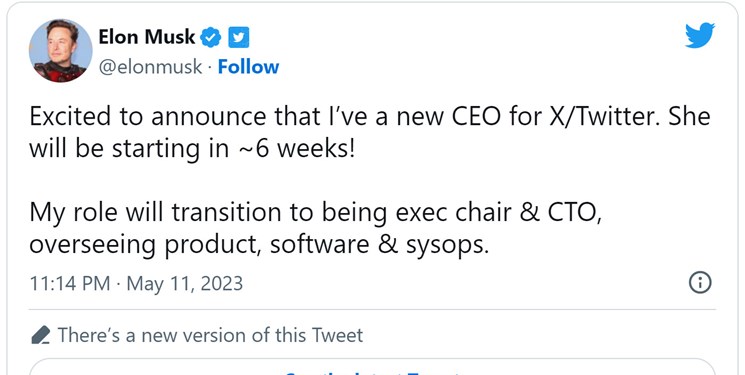745x375 pixels.
Task: Click the partially visible latest Tweet button
Action: 372,368
